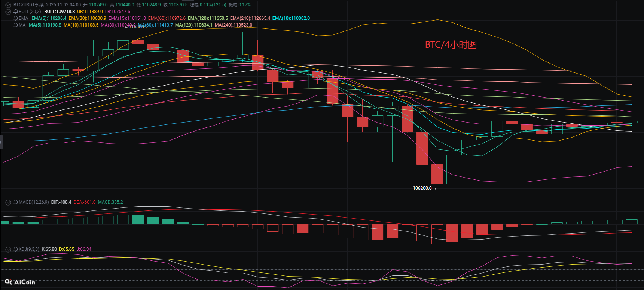
Task: Open the MACD(12,26,9) indicator label
Action: pos(34,202)
